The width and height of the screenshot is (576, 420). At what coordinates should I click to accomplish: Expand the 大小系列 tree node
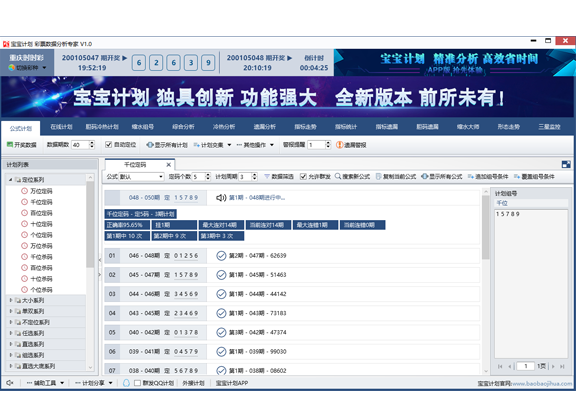pos(11,300)
